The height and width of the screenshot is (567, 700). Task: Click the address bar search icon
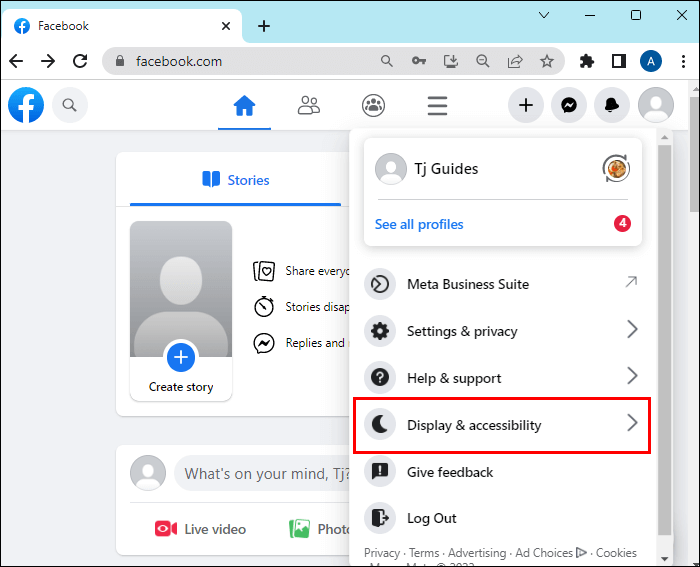pyautogui.click(x=387, y=61)
